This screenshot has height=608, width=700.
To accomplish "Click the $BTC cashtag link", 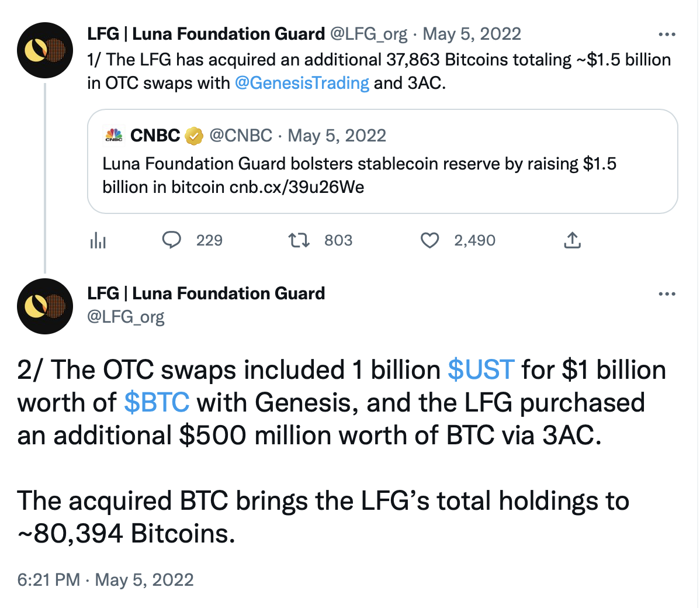I will [x=157, y=402].
